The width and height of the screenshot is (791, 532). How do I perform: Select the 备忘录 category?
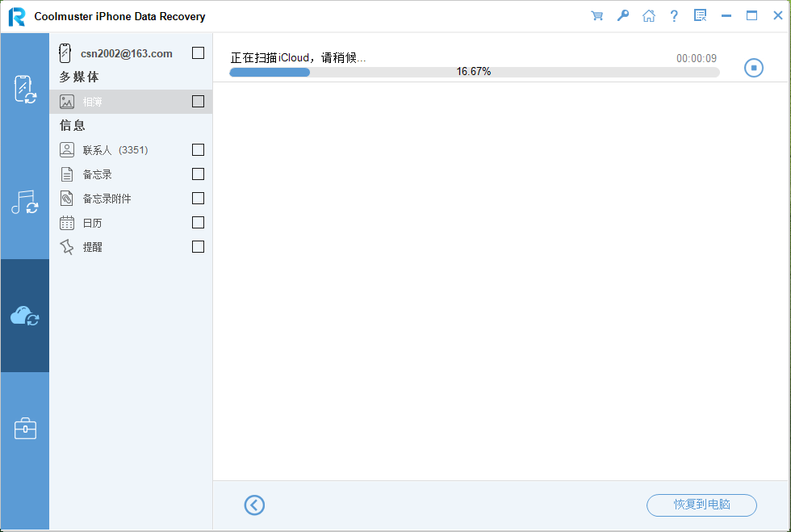pos(131,174)
